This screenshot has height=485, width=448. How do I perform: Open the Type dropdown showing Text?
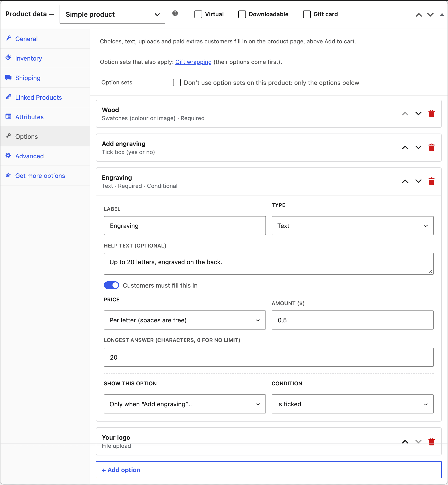pos(352,226)
